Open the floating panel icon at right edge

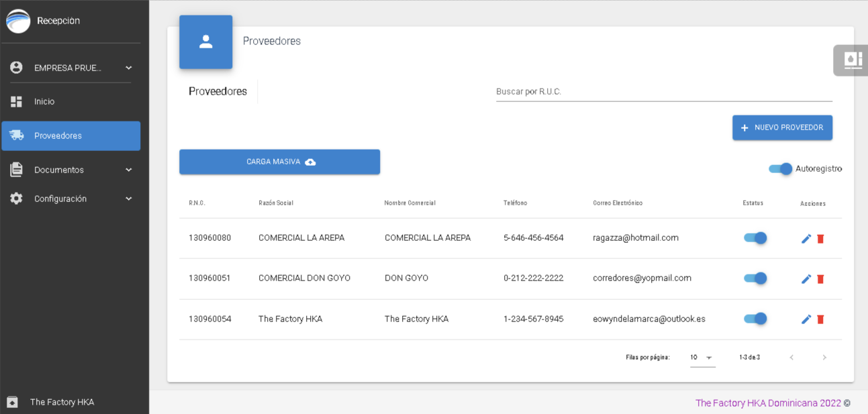(x=852, y=60)
